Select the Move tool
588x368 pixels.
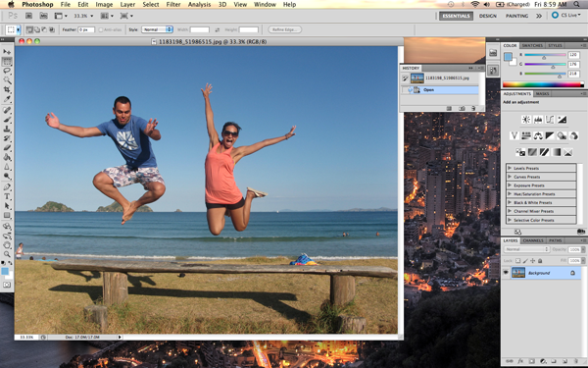7,52
